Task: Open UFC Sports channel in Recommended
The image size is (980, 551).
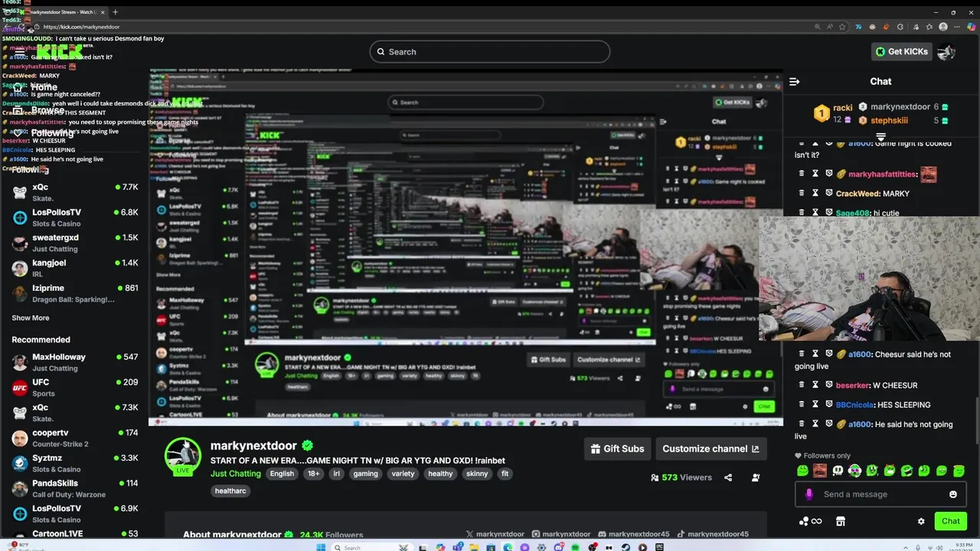Action: point(74,387)
